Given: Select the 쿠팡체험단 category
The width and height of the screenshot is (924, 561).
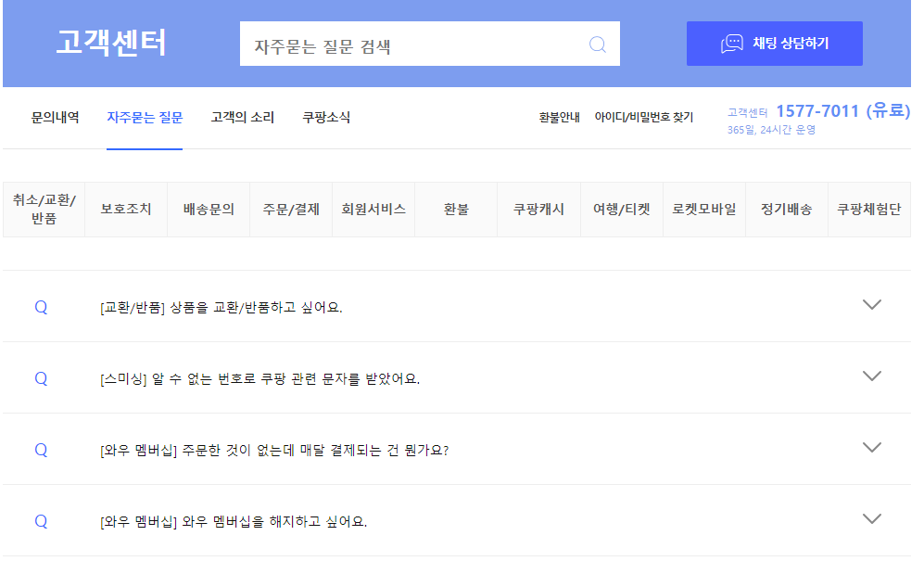Looking at the screenshot, I should point(869,210).
